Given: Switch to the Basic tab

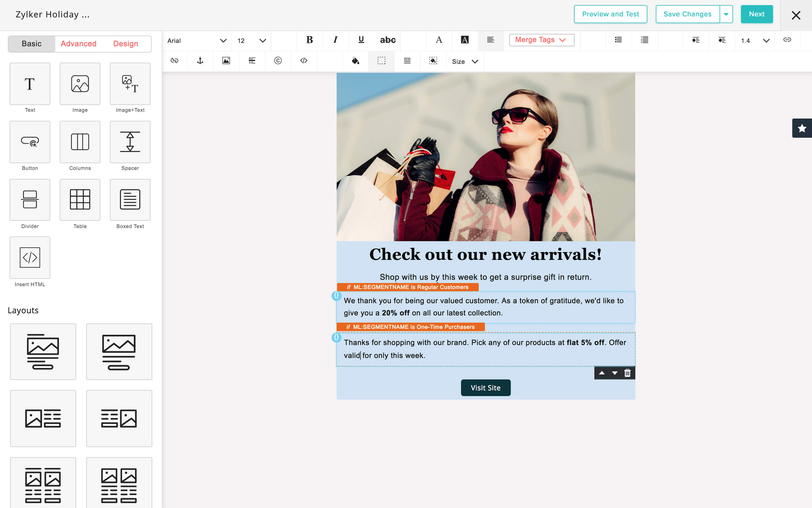Looking at the screenshot, I should click(32, 44).
